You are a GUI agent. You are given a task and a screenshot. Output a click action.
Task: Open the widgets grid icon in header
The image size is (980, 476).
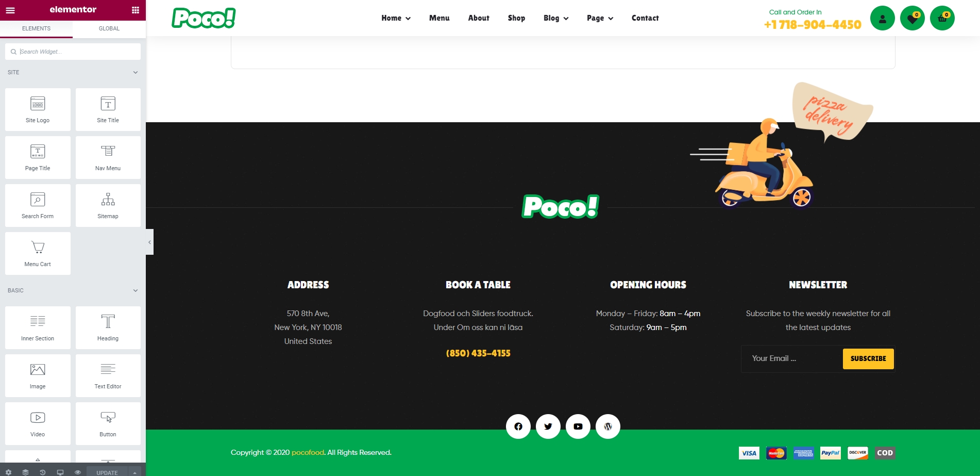pos(136,10)
